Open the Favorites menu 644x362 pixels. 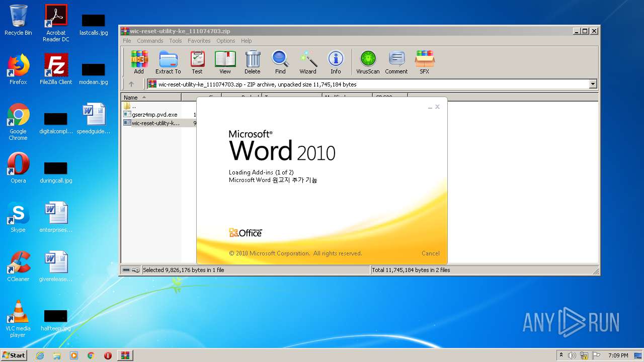199,41
